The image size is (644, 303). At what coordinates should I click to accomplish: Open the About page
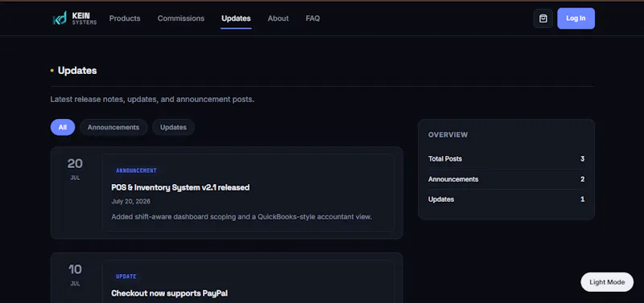pos(278,18)
